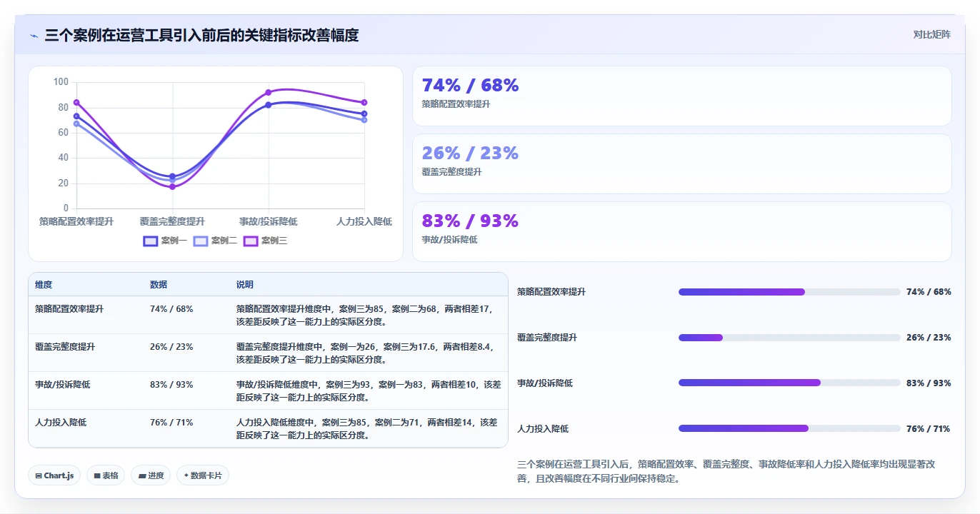Select the 74% / 68% stat card value

470,85
